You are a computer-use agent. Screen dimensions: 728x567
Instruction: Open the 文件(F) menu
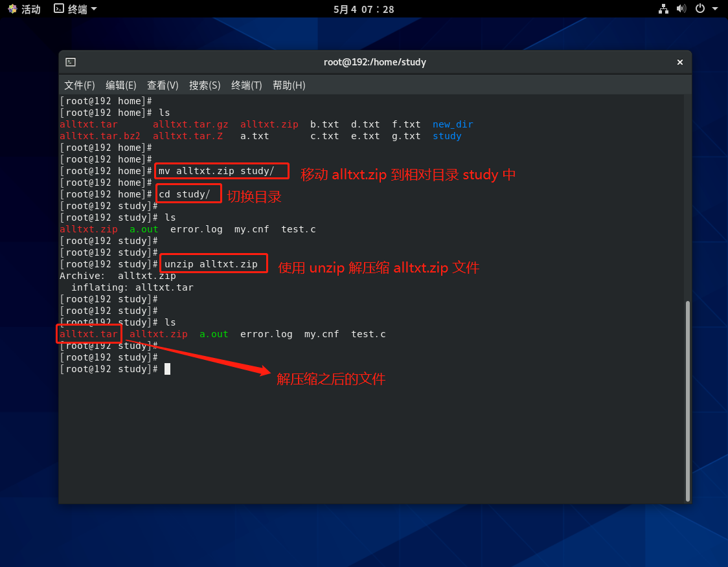click(x=79, y=85)
